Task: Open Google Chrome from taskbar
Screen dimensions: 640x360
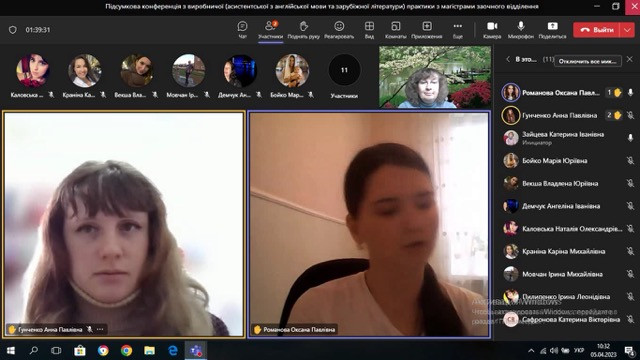Action: point(127,351)
